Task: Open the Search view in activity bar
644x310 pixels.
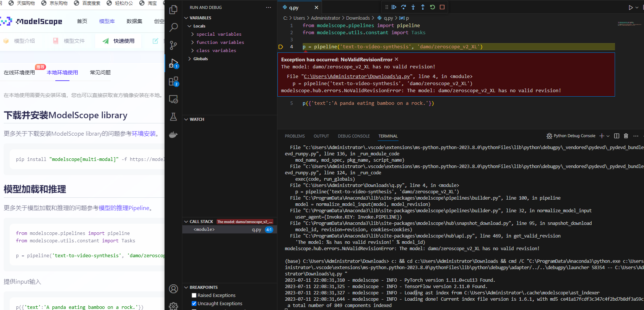Action: coord(173,28)
